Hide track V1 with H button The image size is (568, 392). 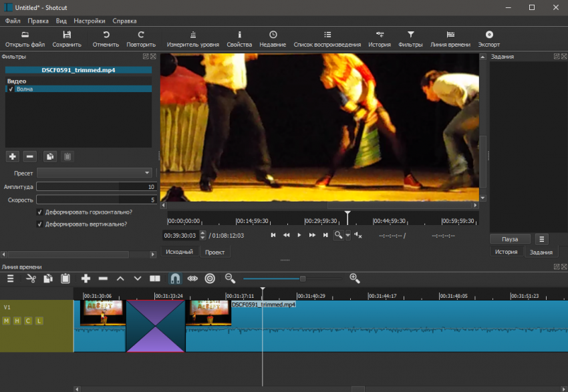point(17,321)
